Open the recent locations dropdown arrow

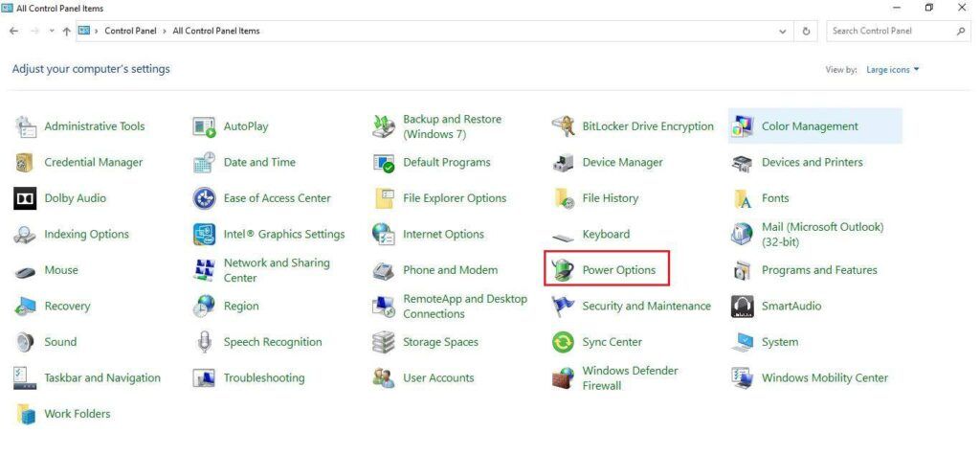52,32
